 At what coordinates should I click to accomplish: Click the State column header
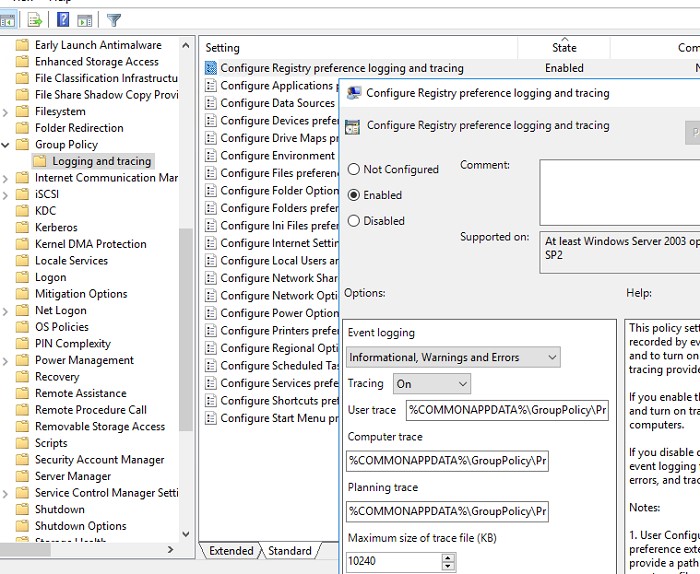564,48
